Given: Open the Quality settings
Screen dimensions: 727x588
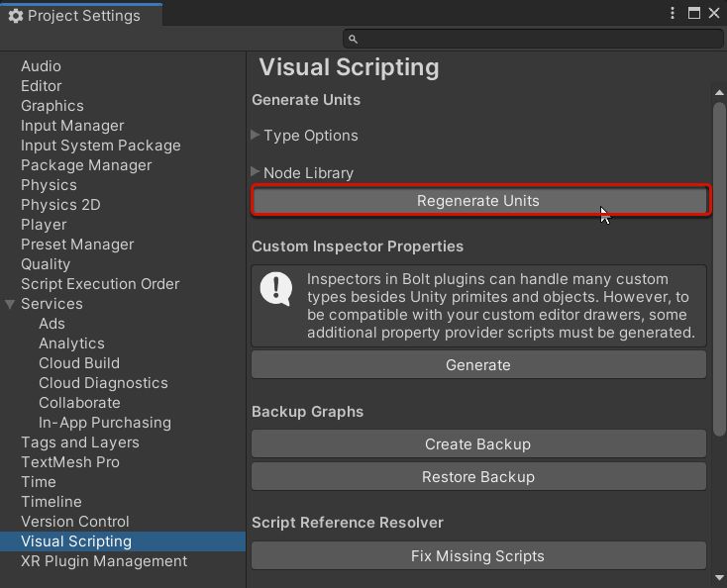Looking at the screenshot, I should click(46, 264).
